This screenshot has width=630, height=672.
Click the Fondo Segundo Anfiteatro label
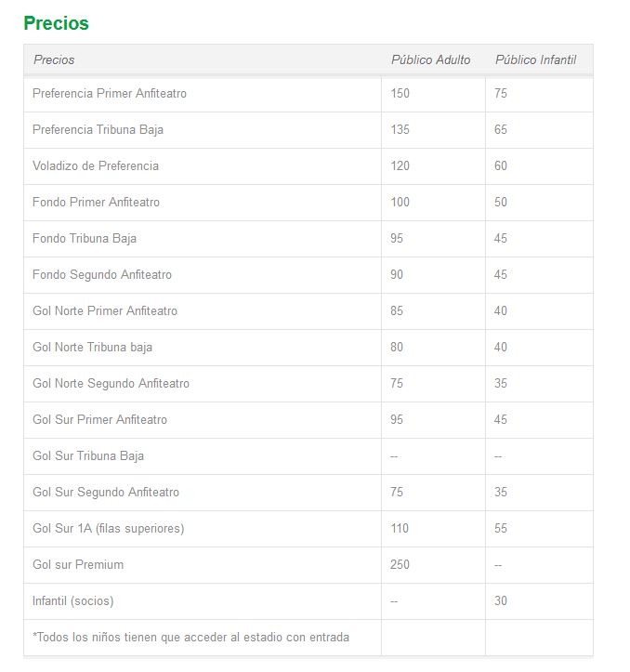(x=102, y=275)
